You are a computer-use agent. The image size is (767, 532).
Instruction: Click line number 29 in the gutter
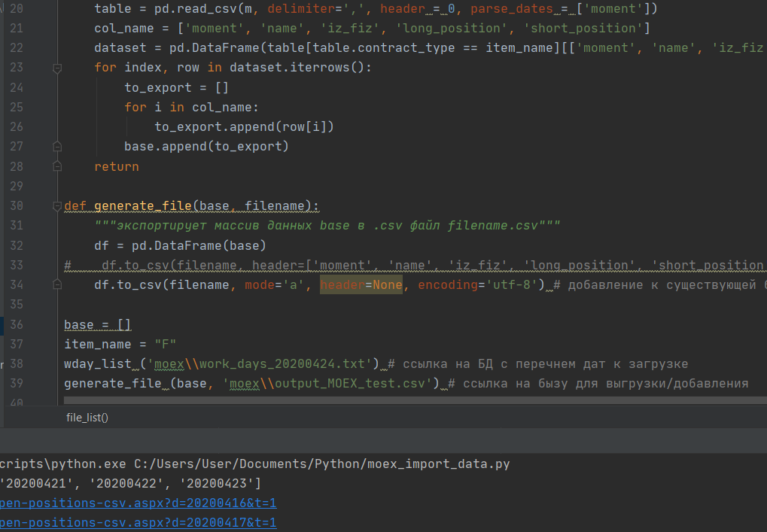pyautogui.click(x=17, y=187)
